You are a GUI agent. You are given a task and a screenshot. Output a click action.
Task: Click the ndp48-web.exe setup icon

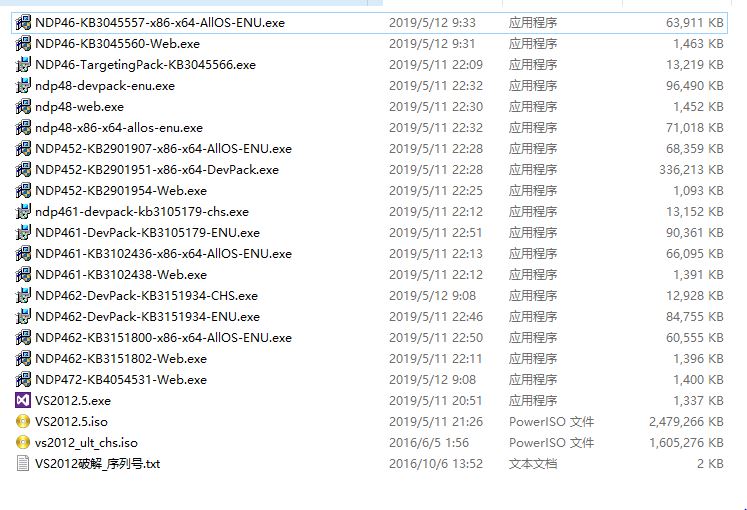click(23, 107)
